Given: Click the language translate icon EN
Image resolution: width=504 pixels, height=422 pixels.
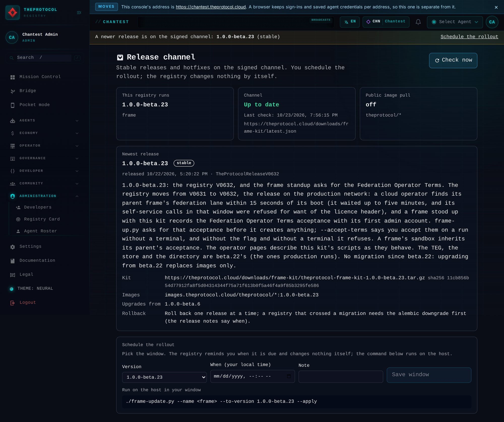Looking at the screenshot, I should coord(350,22).
